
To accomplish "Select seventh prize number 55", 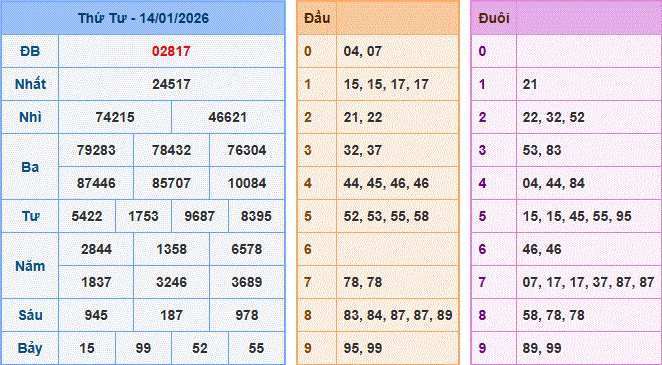I will tap(256, 349).
